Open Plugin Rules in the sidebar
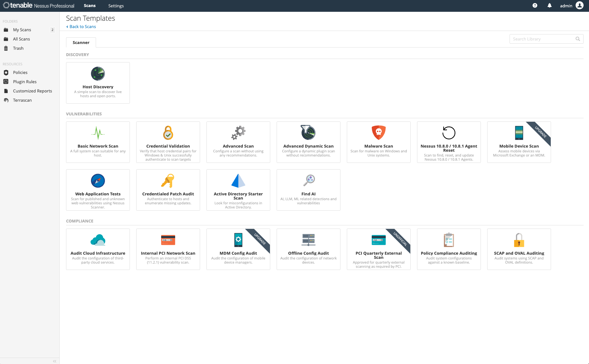The width and height of the screenshot is (589, 364). [25, 82]
